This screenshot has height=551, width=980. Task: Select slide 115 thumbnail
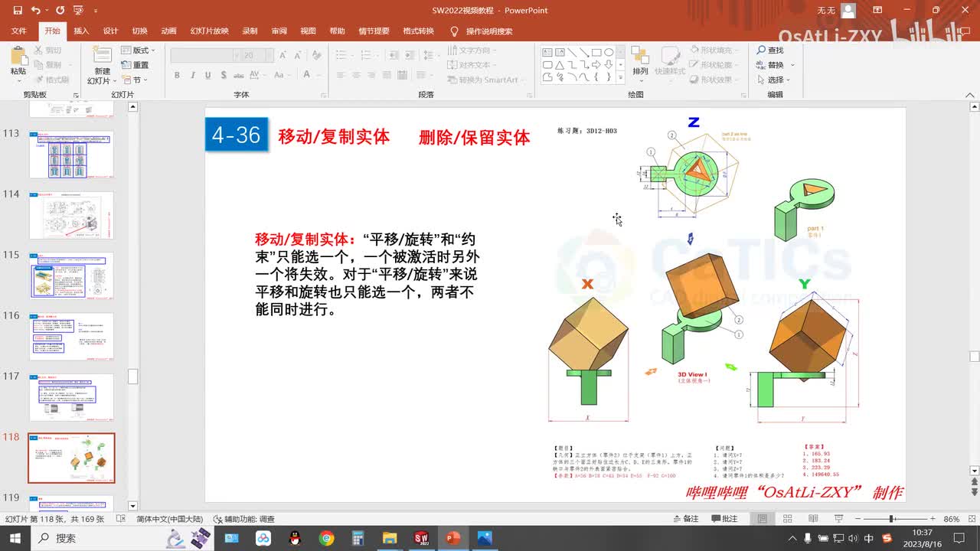(x=71, y=276)
